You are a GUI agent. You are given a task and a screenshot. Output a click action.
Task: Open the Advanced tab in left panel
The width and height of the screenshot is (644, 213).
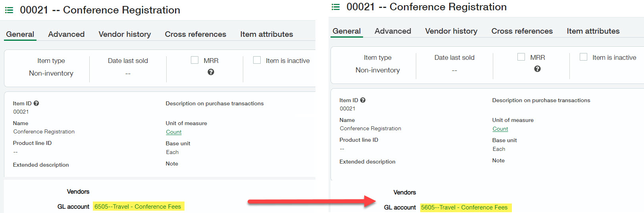point(66,34)
